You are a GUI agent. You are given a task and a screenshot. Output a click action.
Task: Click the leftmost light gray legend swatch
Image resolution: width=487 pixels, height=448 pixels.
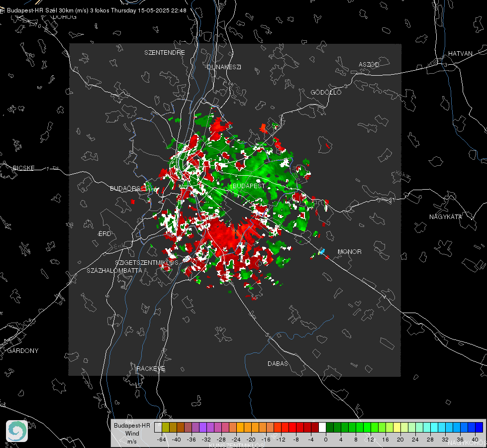tap(158, 427)
